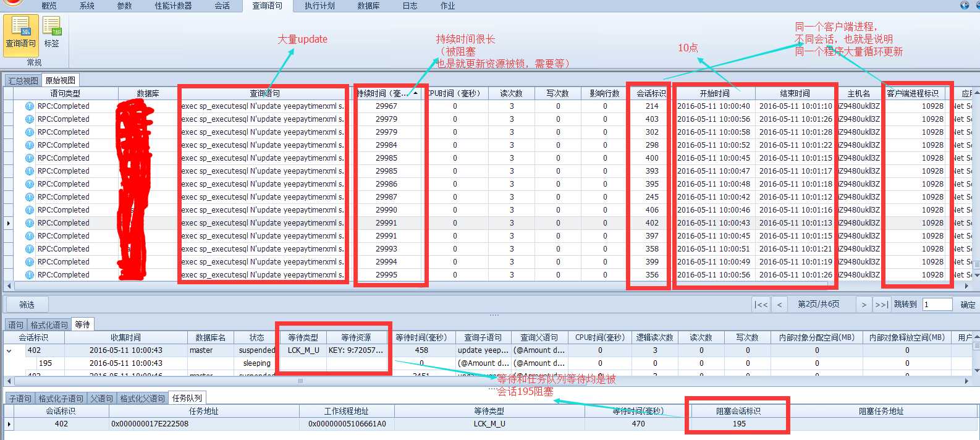Open the 语句 detail tab

(x=16, y=325)
